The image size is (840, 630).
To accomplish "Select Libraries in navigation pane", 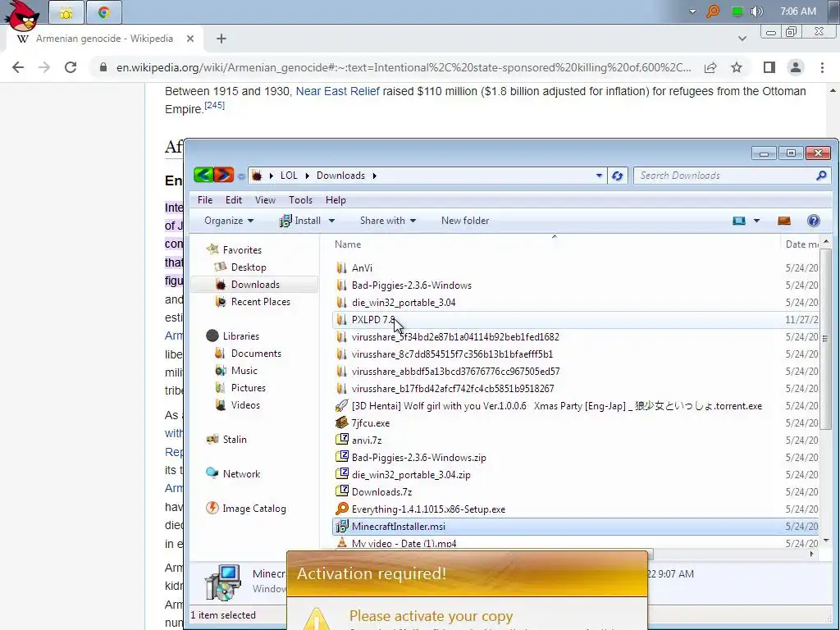I will [x=240, y=336].
